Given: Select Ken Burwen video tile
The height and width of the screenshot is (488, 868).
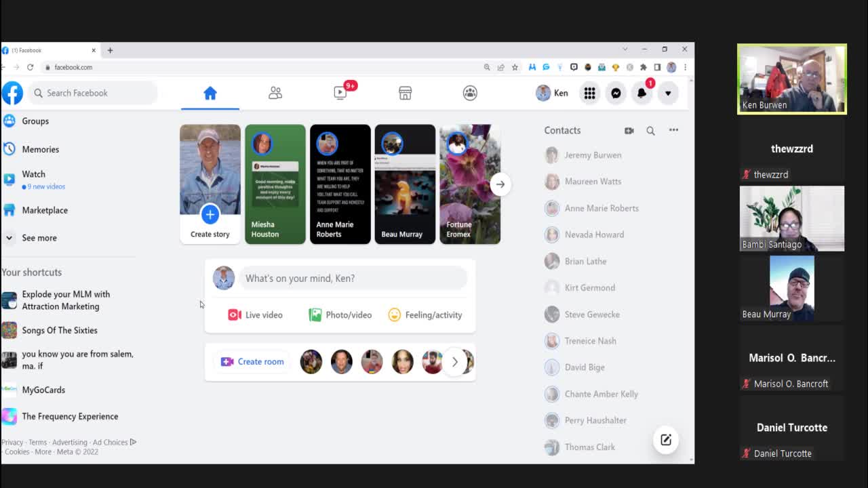Looking at the screenshot, I should pos(792,79).
